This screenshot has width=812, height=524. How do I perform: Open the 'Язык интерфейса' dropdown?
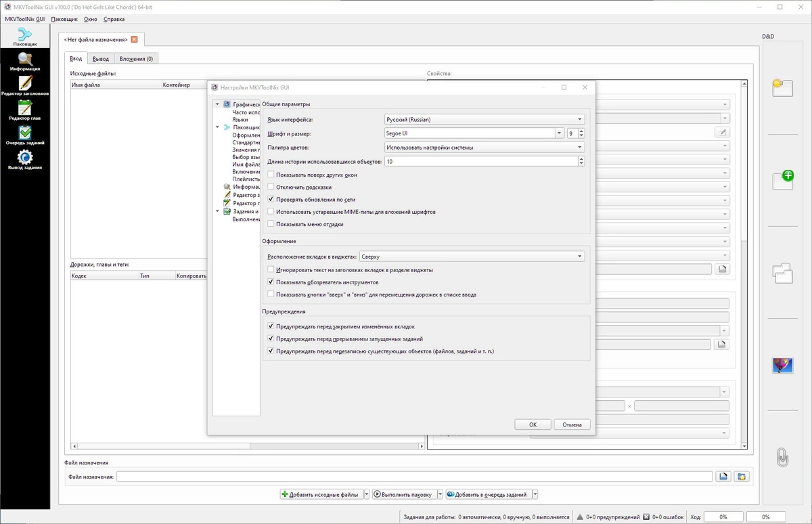pyautogui.click(x=484, y=119)
